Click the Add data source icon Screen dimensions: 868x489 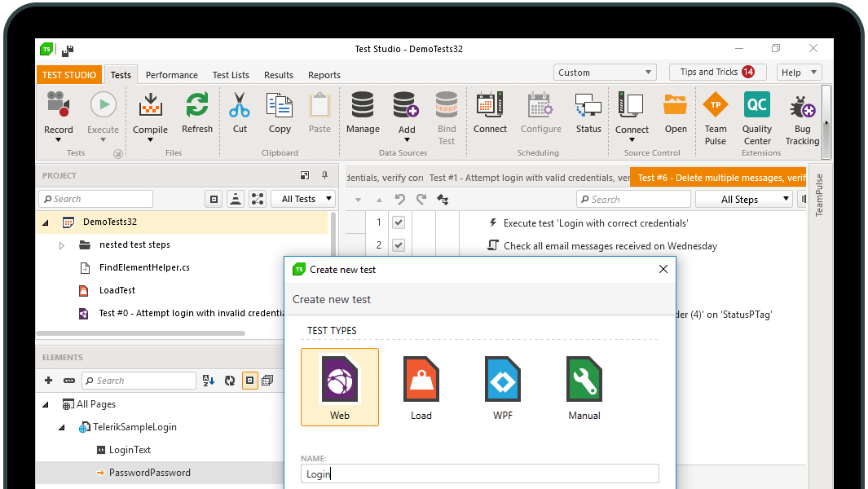(x=407, y=104)
